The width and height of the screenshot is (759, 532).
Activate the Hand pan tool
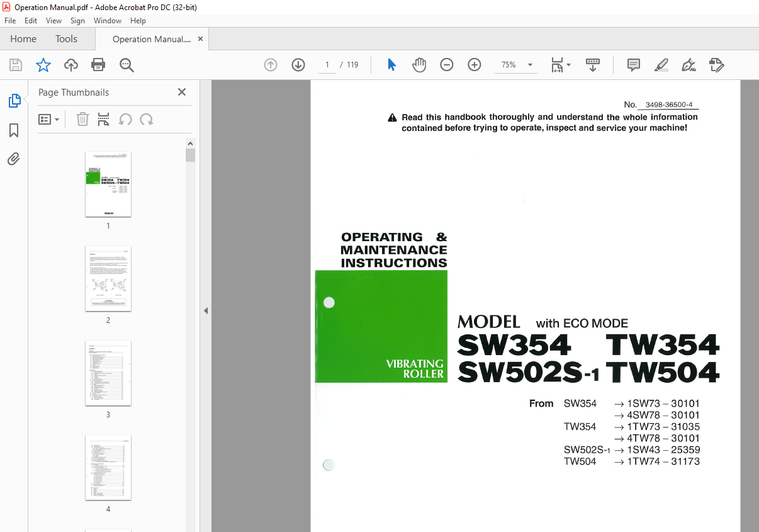click(x=419, y=65)
